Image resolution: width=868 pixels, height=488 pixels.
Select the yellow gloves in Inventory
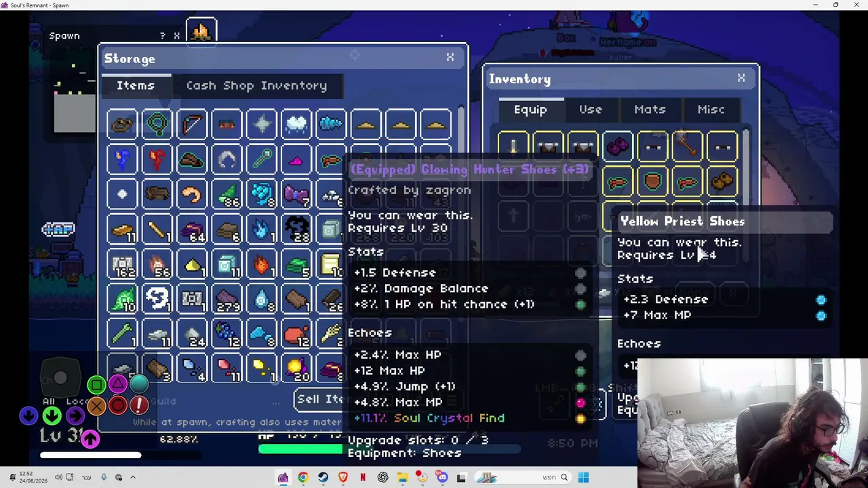coord(722,181)
